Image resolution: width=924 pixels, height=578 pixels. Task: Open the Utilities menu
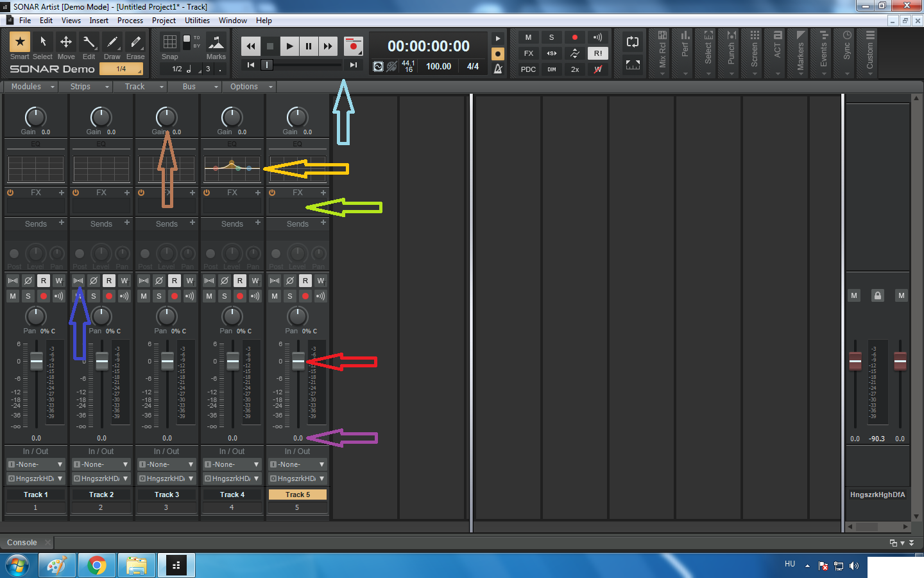coord(197,21)
